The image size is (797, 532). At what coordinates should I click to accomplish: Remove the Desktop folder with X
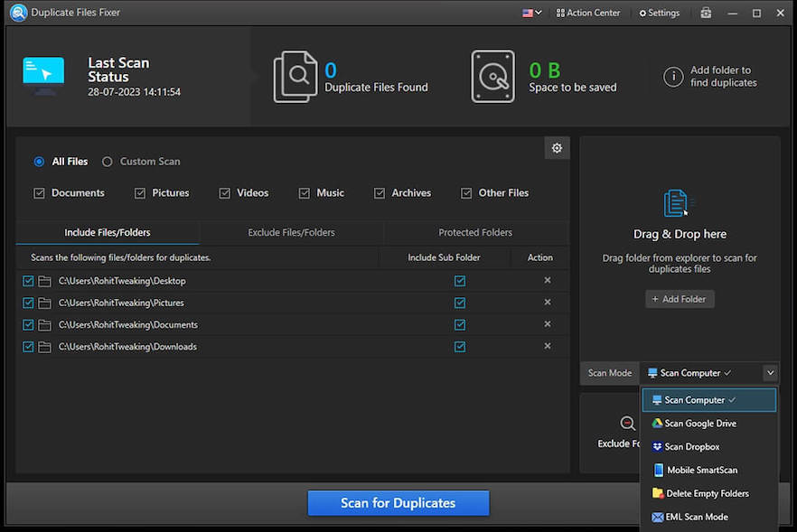548,280
